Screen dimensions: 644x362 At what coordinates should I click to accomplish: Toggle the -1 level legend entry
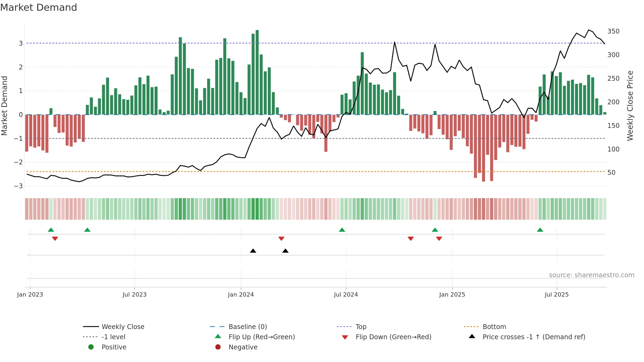pos(104,337)
